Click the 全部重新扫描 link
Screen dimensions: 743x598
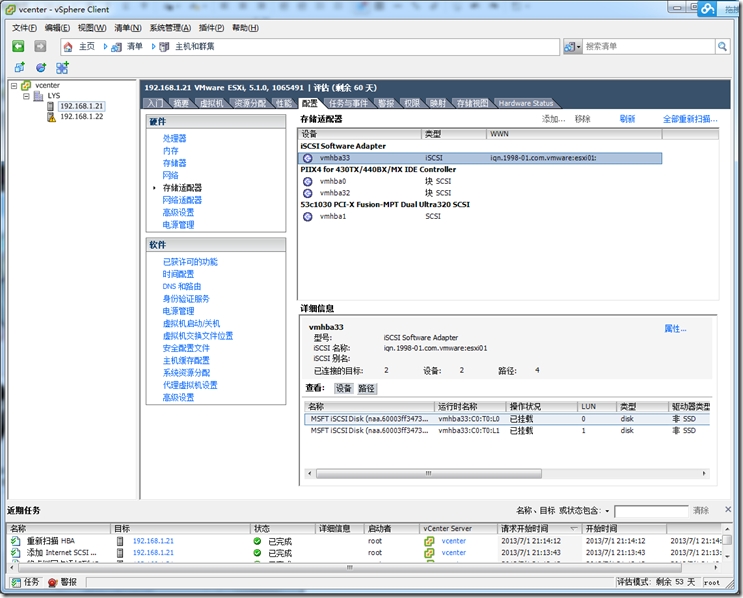click(690, 119)
